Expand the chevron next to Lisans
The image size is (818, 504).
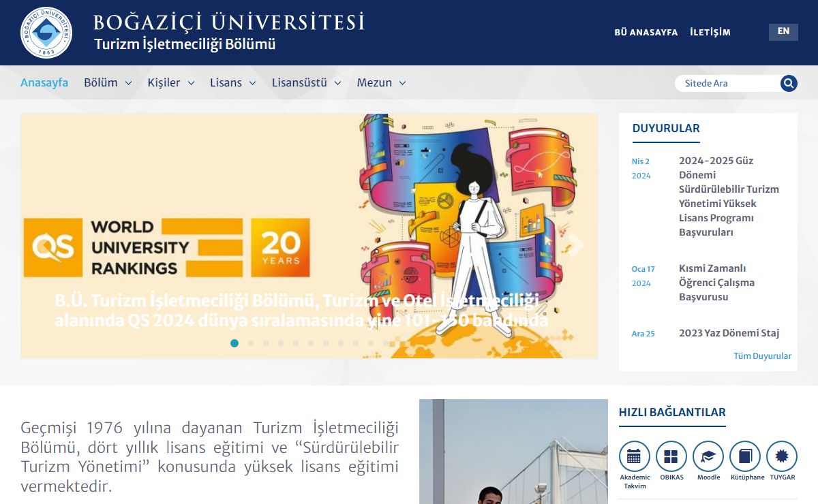(252, 83)
